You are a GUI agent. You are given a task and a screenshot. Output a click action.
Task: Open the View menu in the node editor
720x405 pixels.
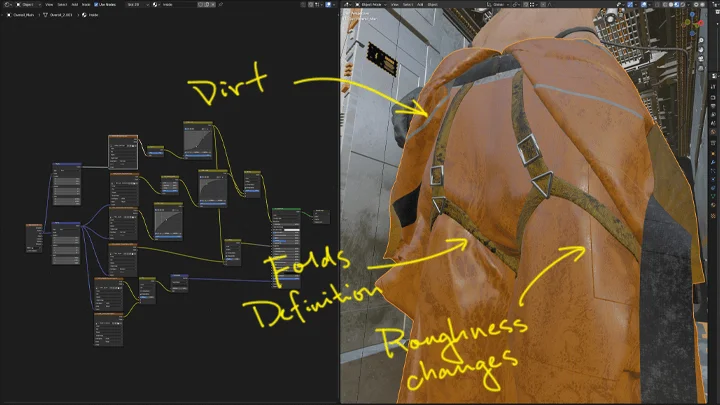(x=49, y=5)
